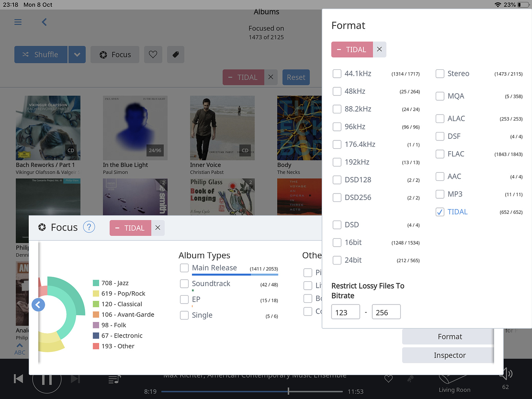Seek on the playback progress bar
The height and width of the screenshot is (399, 532).
click(x=252, y=391)
